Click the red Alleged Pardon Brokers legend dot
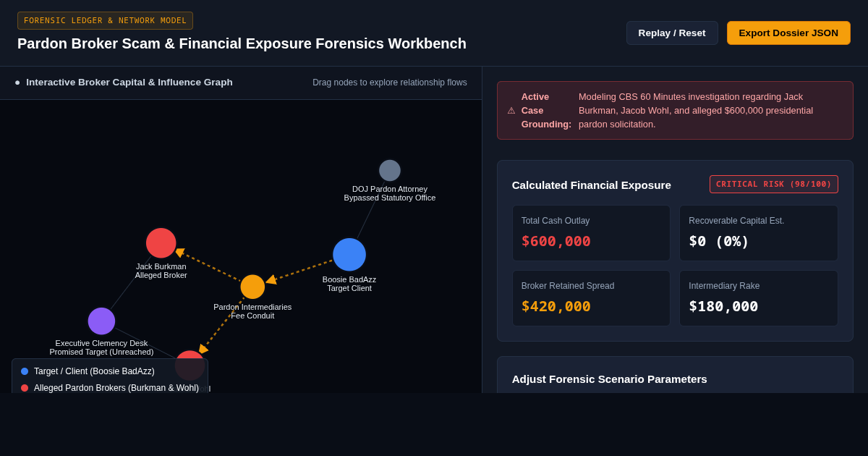Screen dimensions: 868x456 [25, 388]
